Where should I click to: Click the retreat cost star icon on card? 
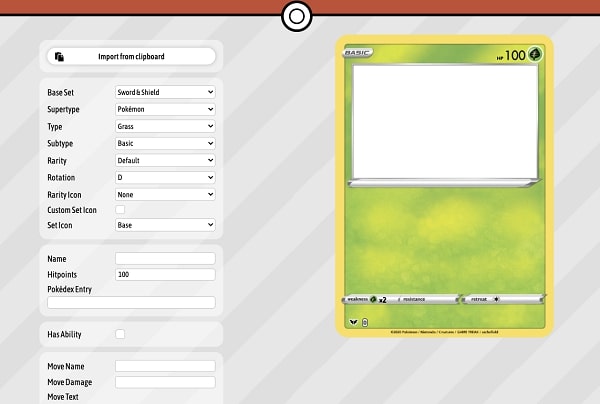point(496,299)
